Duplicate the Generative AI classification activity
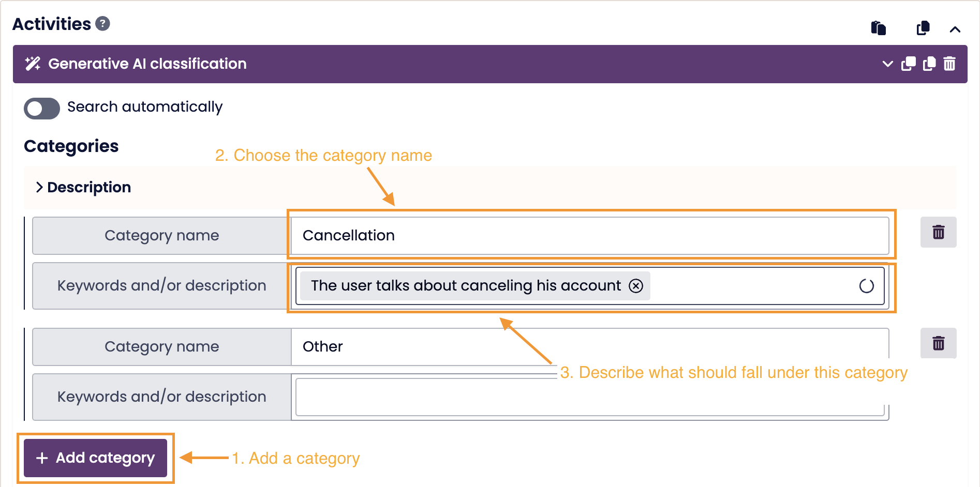This screenshot has width=980, height=487. click(908, 64)
